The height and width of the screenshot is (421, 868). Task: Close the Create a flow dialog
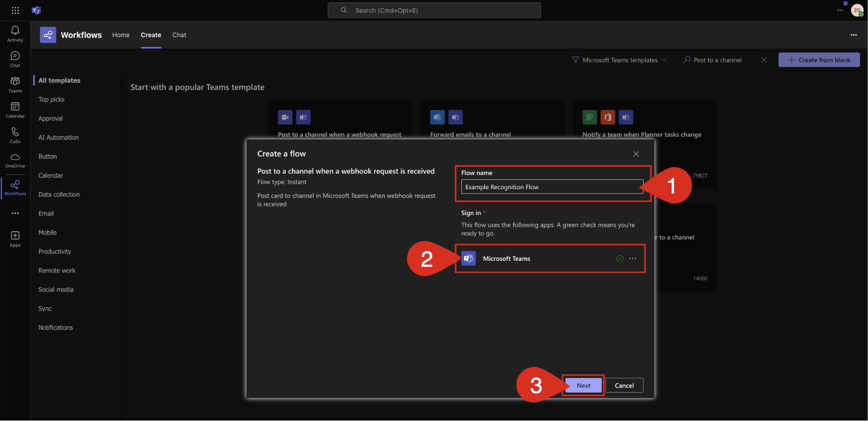tap(636, 154)
